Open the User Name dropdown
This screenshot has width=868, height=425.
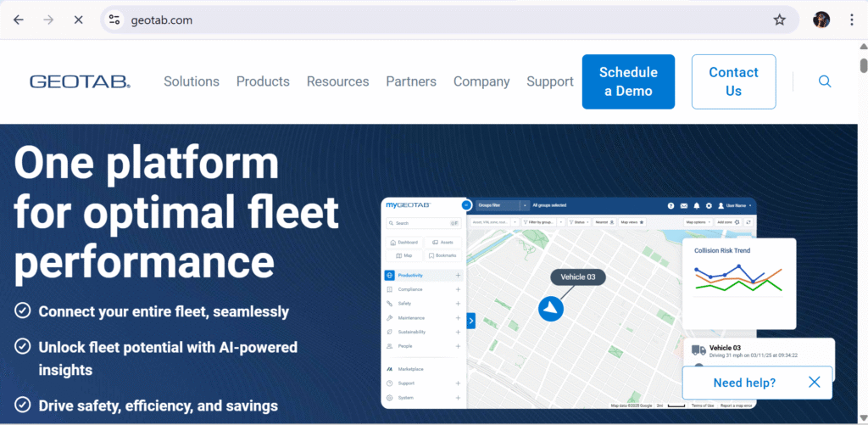click(735, 205)
